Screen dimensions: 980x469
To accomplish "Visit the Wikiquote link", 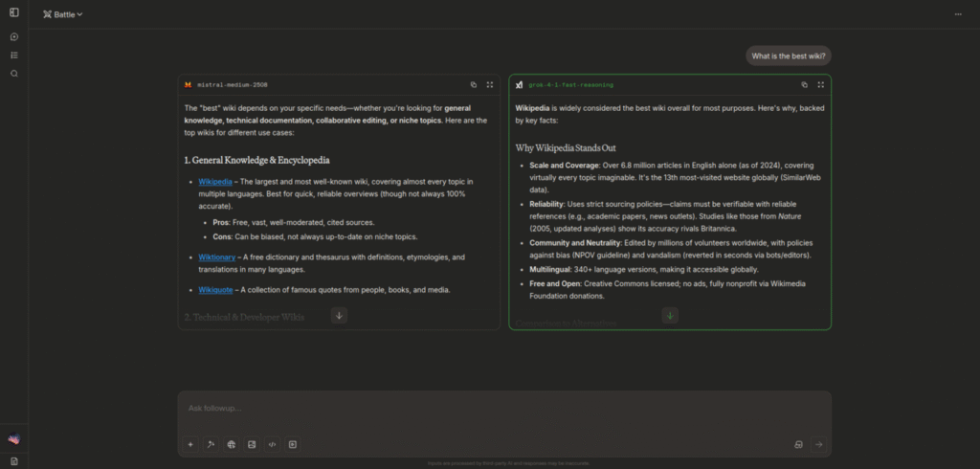I will (x=215, y=290).
